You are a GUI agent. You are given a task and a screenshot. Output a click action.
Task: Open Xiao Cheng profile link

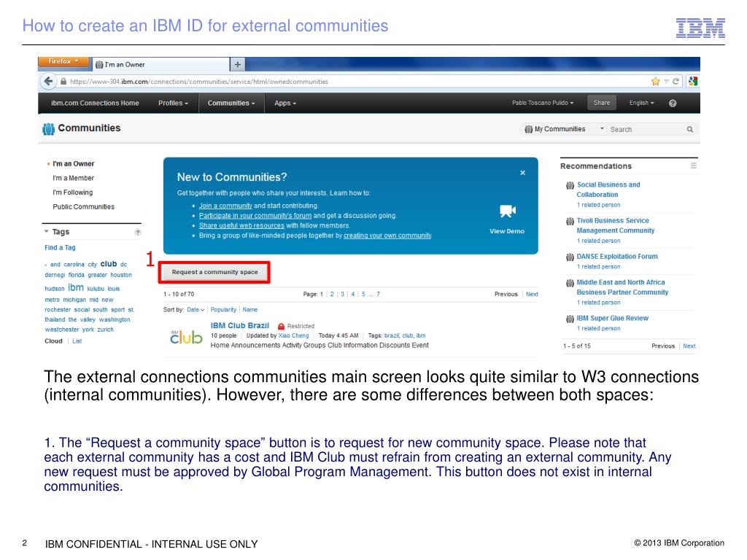tap(293, 335)
